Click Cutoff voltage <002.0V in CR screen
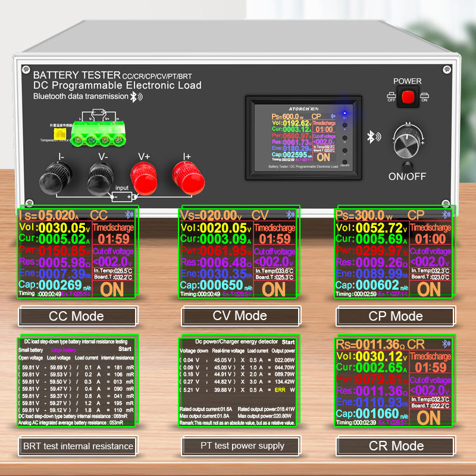Viewport: 476px width, 476px height. click(x=430, y=386)
